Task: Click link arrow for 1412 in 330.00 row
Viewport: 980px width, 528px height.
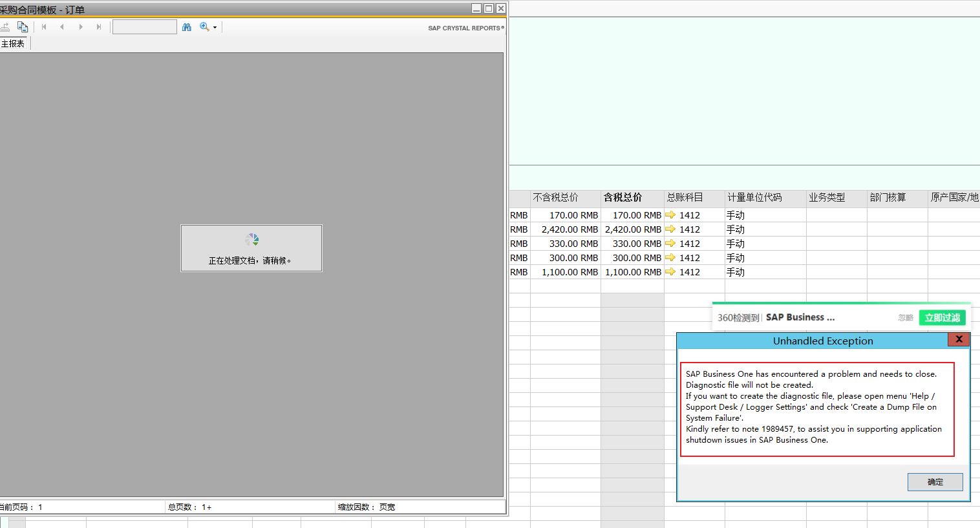Action: click(670, 244)
